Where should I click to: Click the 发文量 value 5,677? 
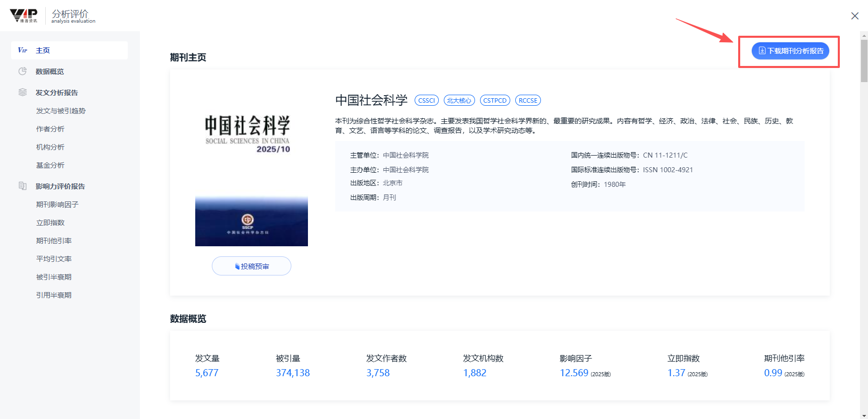pyautogui.click(x=207, y=373)
